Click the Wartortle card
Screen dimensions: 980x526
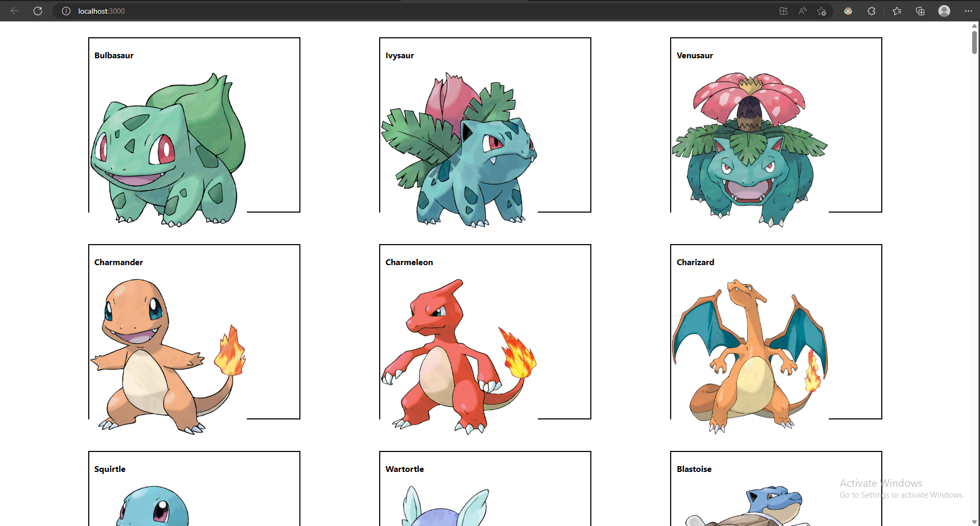click(484, 488)
